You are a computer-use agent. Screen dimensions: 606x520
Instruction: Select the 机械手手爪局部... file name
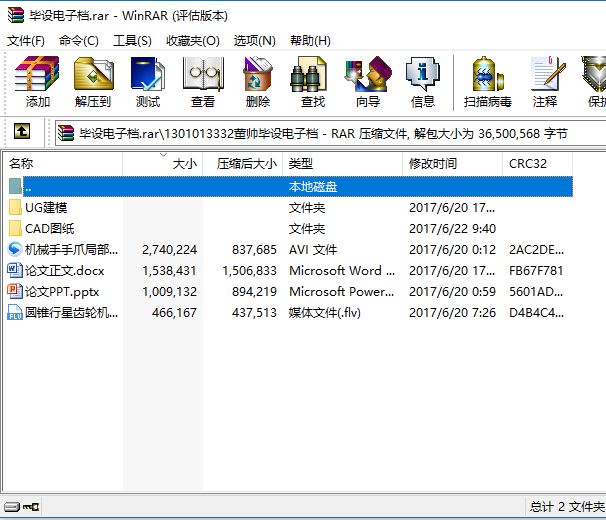click(x=71, y=249)
